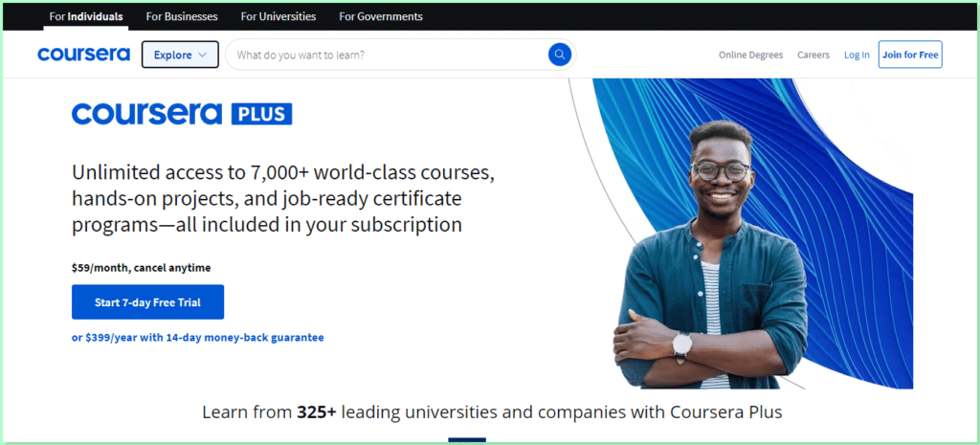Open the Online Degrees link
The image size is (980, 445).
click(750, 55)
